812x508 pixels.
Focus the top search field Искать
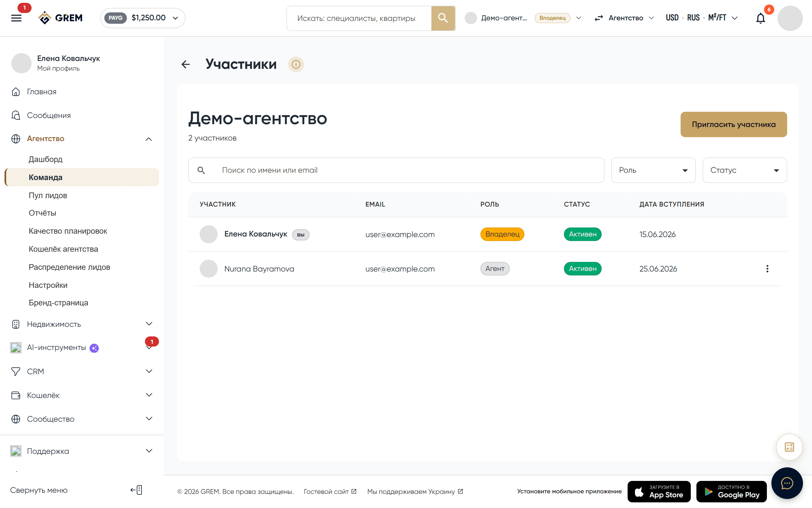click(x=359, y=18)
